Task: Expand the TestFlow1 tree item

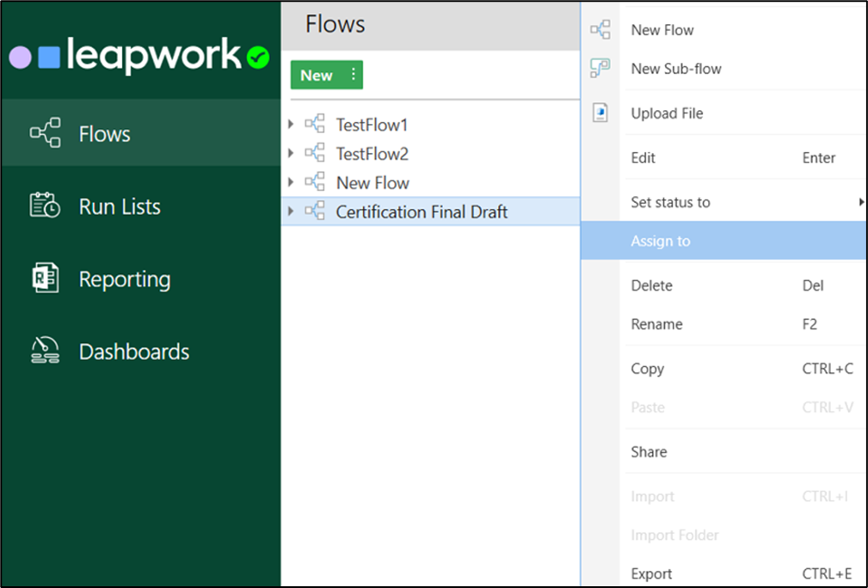Action: tap(292, 124)
